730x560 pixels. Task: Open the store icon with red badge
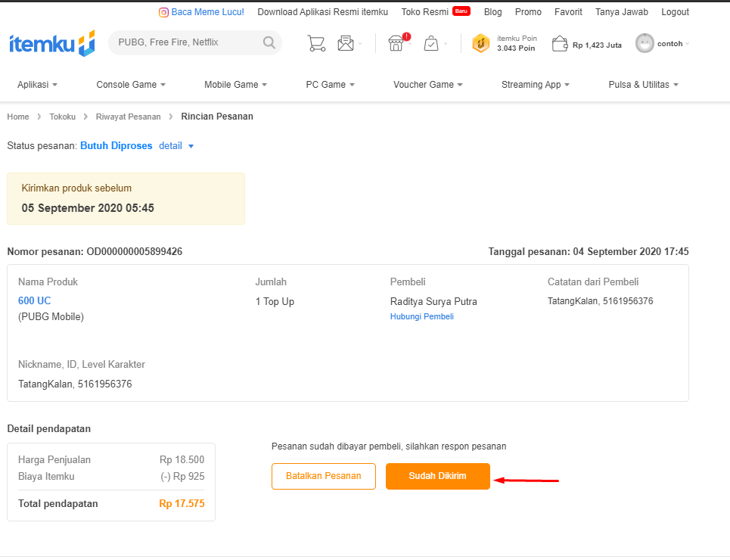click(x=396, y=43)
